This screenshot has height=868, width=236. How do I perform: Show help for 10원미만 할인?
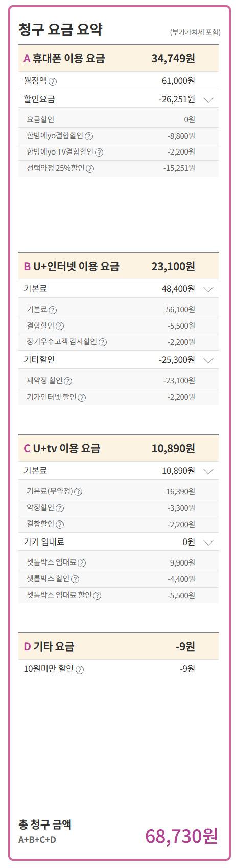pyautogui.click(x=80, y=669)
